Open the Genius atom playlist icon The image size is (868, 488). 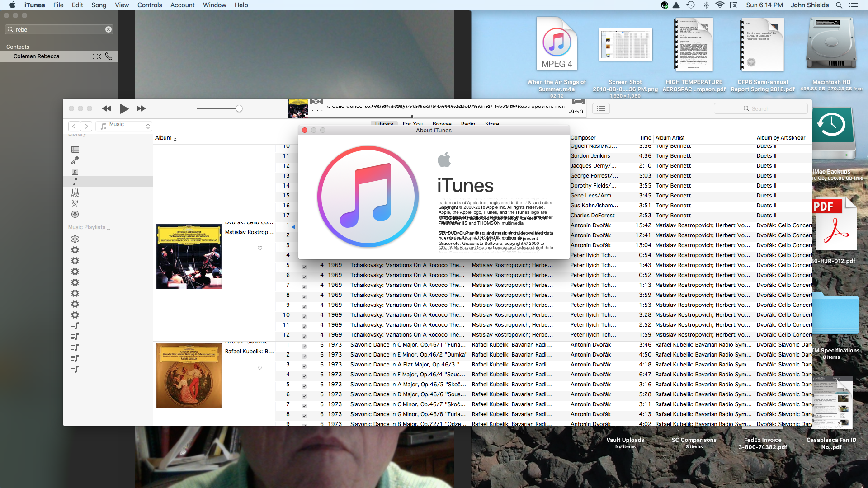pyautogui.click(x=75, y=239)
